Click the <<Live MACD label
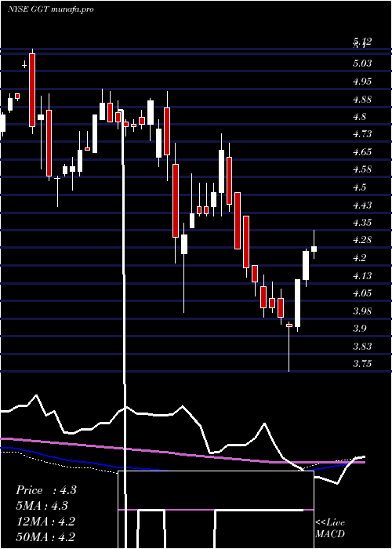This screenshot has height=549, width=392. 330,529
